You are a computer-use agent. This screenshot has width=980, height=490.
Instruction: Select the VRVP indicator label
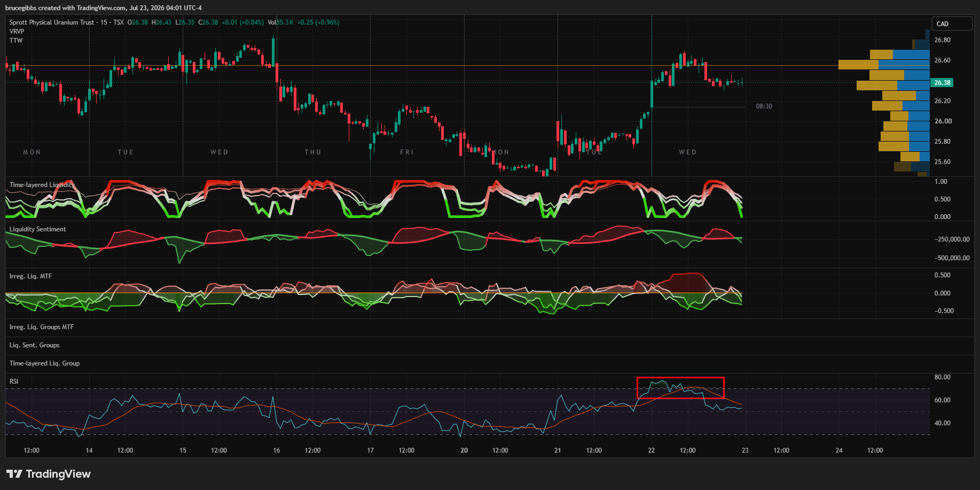[17, 32]
